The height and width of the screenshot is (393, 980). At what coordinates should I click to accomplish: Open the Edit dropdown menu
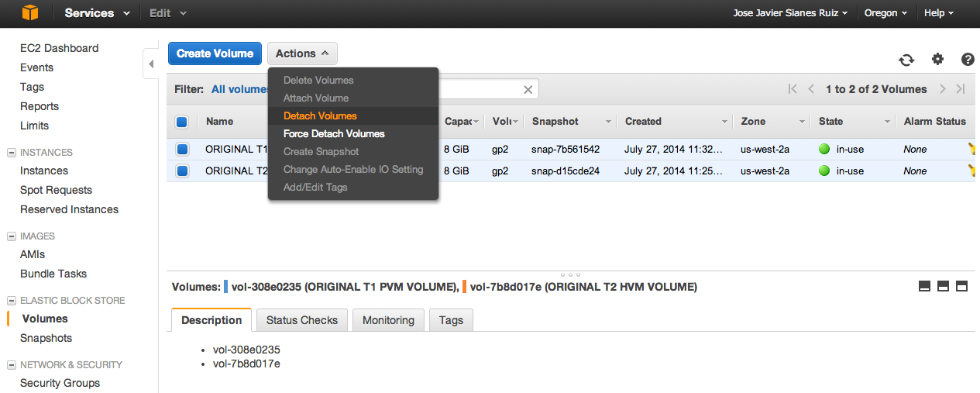coord(168,13)
